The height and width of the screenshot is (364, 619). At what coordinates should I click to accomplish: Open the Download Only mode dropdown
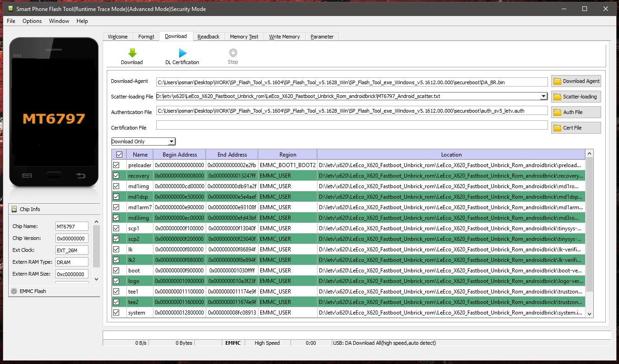tap(143, 141)
